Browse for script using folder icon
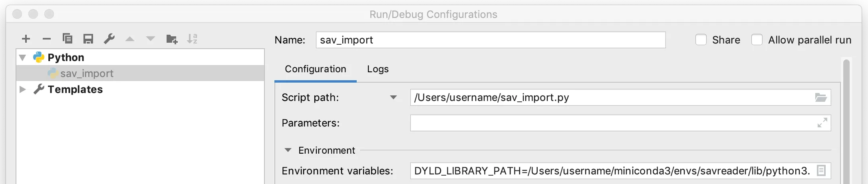Screen dimensions: 868x184 821,97
